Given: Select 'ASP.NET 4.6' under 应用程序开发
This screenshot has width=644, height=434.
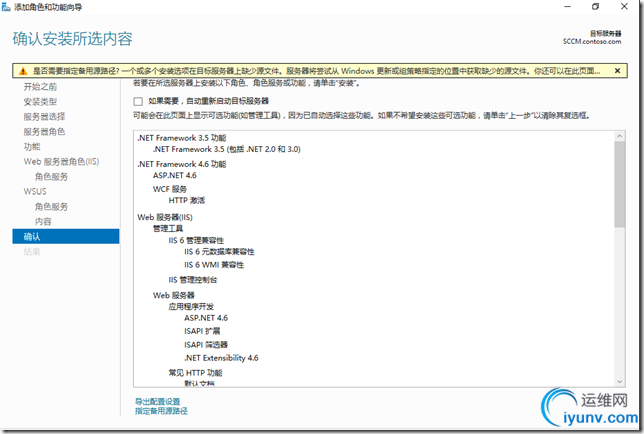Looking at the screenshot, I should coord(206,318).
